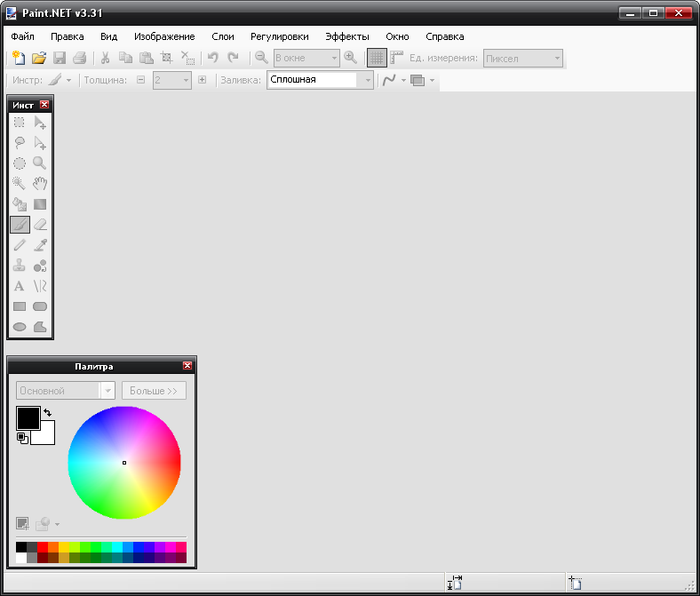Screen dimensions: 700x596
Task: Select the Paintbrush tool in toolbox
Action: pos(20,225)
